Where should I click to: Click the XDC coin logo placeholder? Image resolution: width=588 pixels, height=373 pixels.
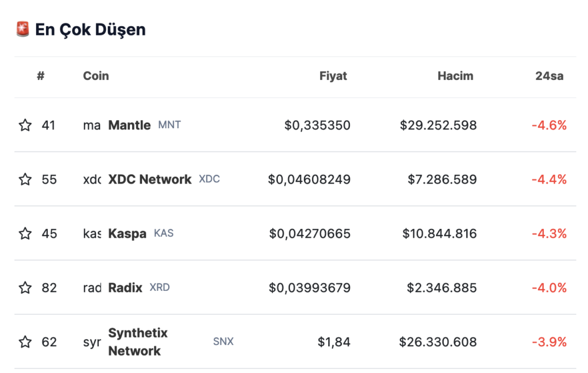pyautogui.click(x=92, y=180)
